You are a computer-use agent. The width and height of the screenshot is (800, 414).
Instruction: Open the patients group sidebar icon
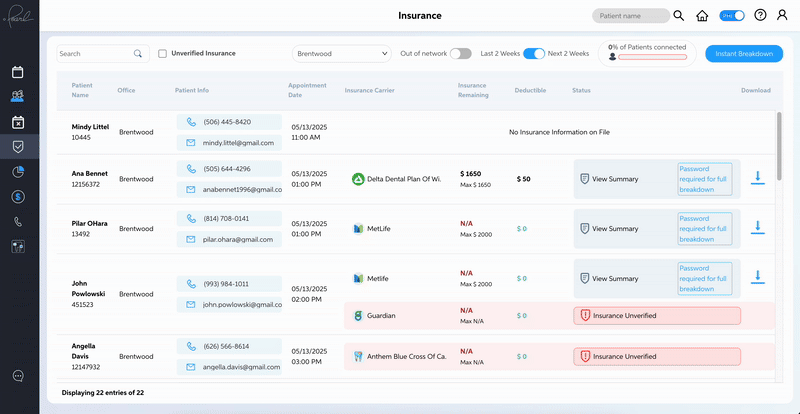pos(18,97)
